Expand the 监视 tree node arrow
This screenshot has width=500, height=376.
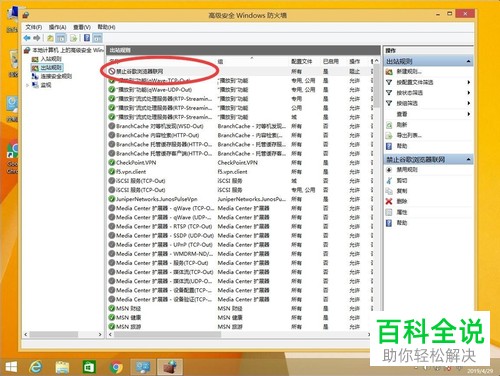[x=27, y=85]
